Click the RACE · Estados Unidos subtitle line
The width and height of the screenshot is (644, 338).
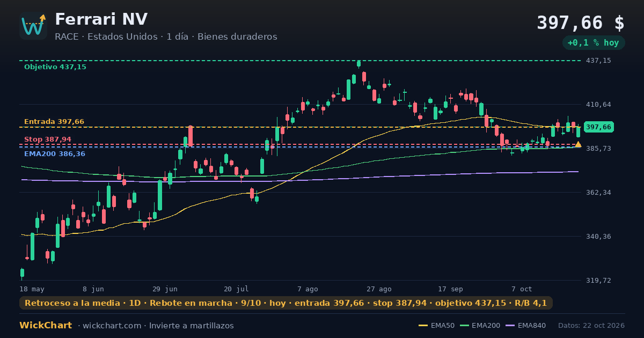coord(166,37)
